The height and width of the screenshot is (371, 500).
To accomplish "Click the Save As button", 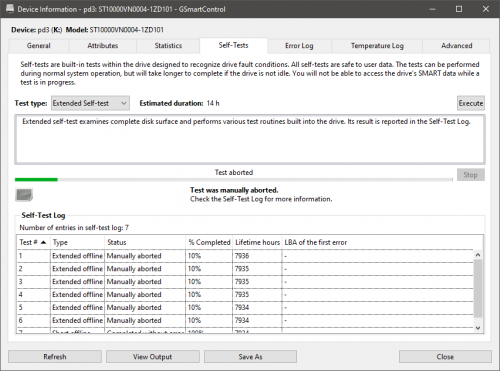I will (x=250, y=357).
